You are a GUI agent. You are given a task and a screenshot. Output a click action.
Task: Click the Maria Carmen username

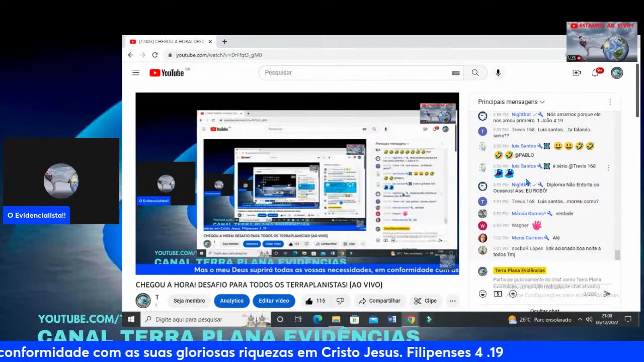coord(527,238)
